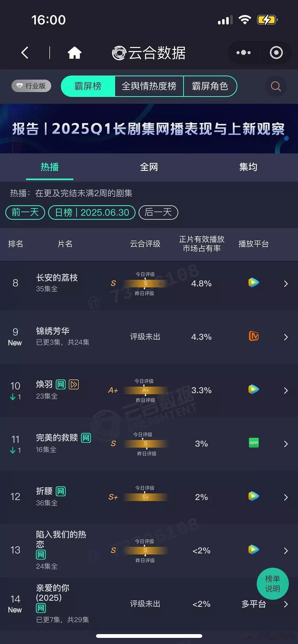Tap the circular record close icon
This screenshot has height=644, width=298.
[x=276, y=53]
